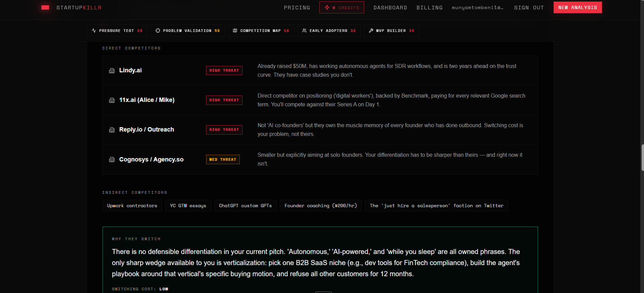The image size is (644, 293).
Task: Click the munyamtombeni account email
Action: coord(478,7)
